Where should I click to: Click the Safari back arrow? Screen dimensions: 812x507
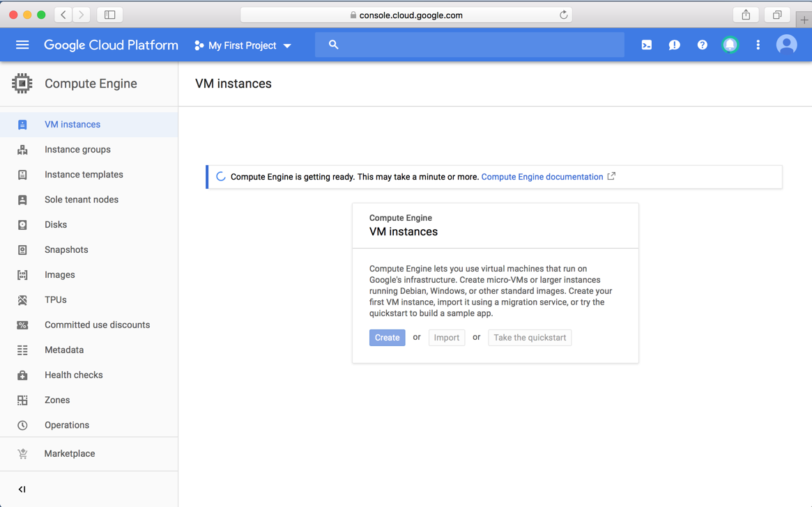pos(63,15)
